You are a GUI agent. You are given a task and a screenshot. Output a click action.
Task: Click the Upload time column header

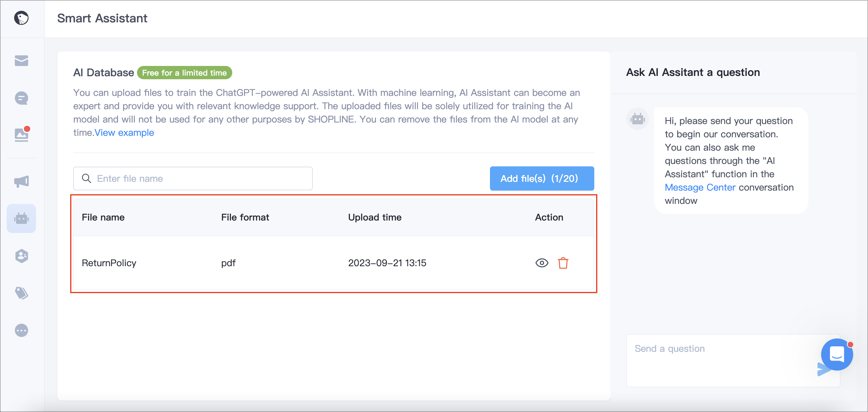pyautogui.click(x=374, y=217)
